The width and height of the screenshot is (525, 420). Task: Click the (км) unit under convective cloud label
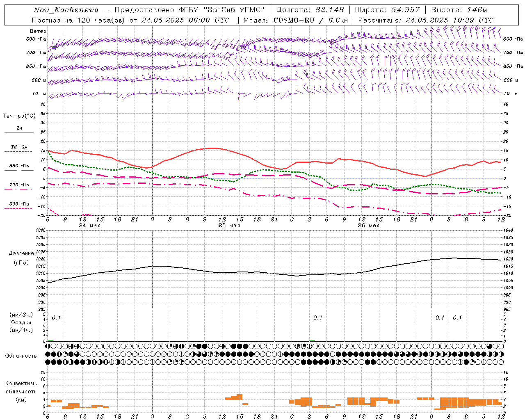pos(21,400)
